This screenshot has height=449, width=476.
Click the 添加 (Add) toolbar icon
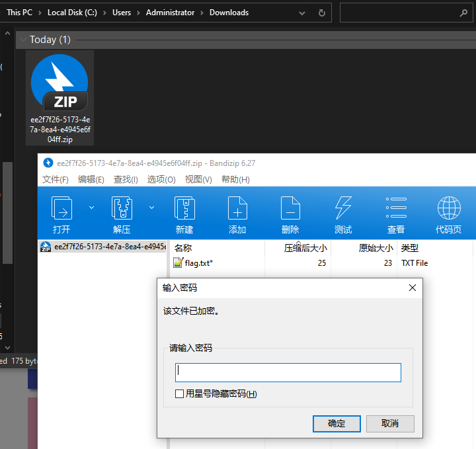[237, 208]
